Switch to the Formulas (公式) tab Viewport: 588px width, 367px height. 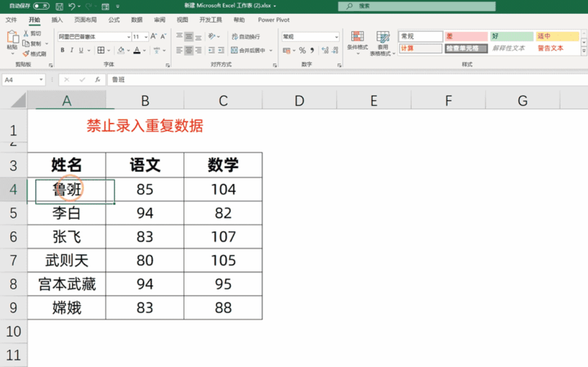114,20
